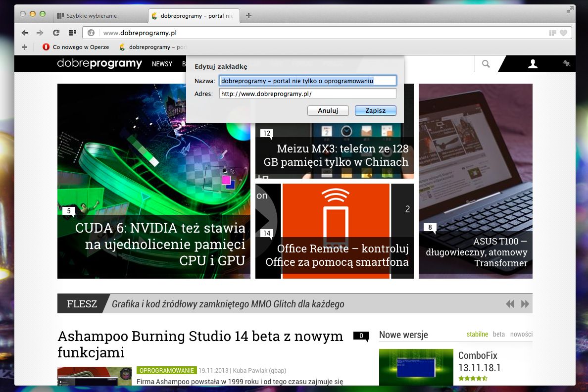588x392 pixels.
Task: Open the NEWSY menu on the site
Action: point(162,64)
